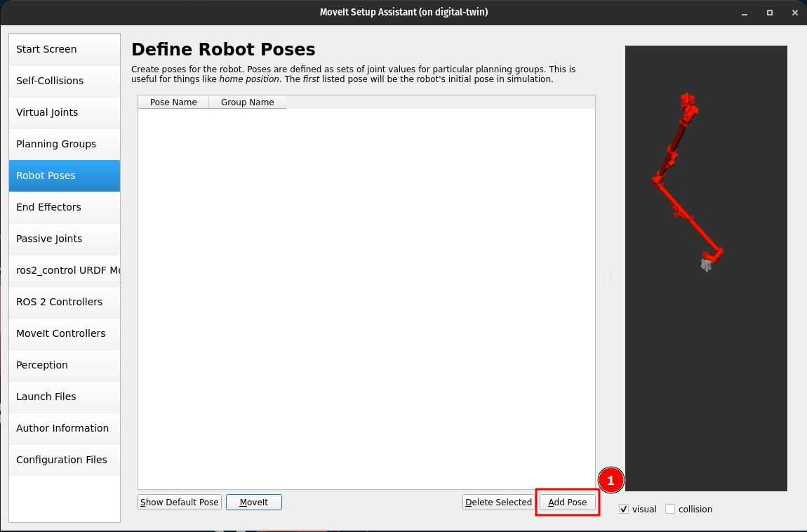Open Planning Groups section
The width and height of the screenshot is (807, 532).
click(64, 144)
